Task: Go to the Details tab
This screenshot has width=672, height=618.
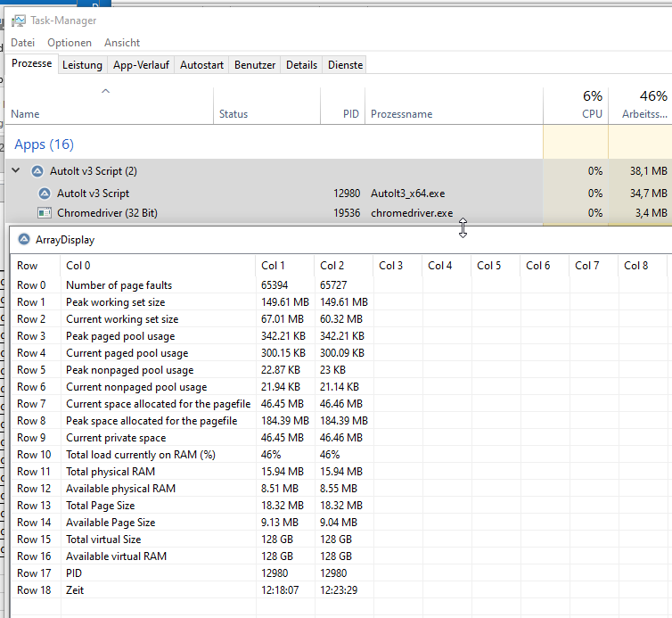Action: 301,65
